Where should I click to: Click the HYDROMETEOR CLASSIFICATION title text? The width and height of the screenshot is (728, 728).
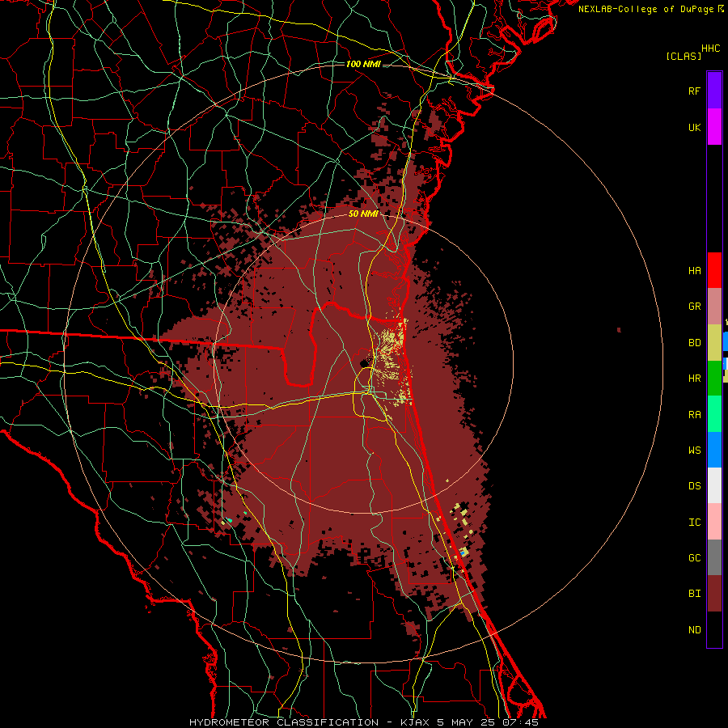(x=284, y=722)
